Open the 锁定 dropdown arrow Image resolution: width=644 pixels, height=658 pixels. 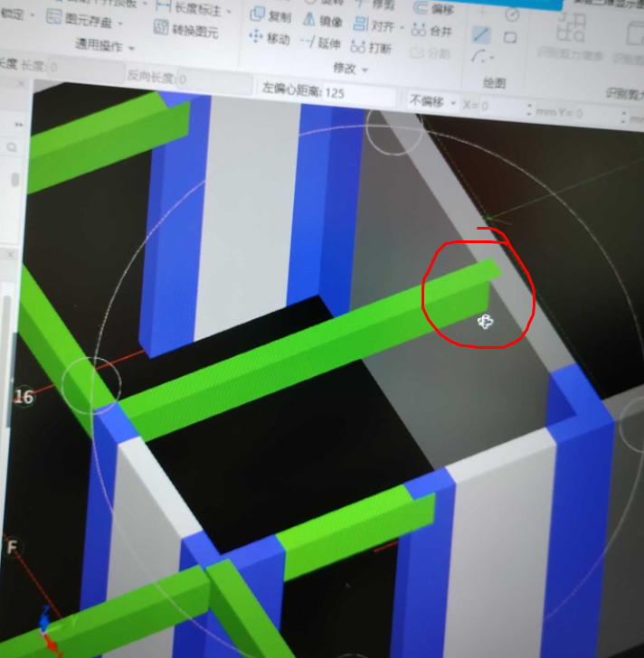32,15
